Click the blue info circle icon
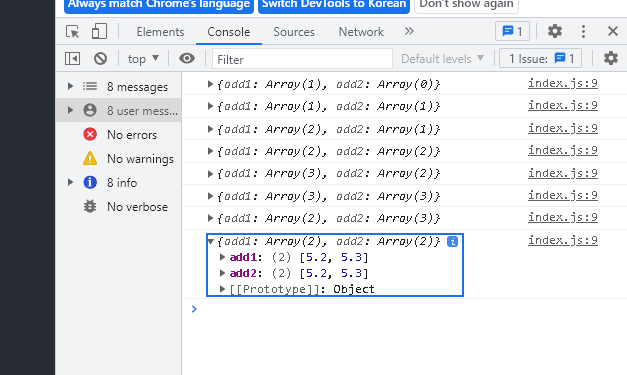627x375 pixels. [x=90, y=182]
